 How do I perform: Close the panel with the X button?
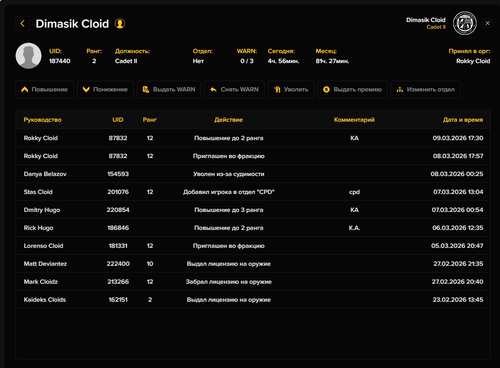tap(487, 23)
